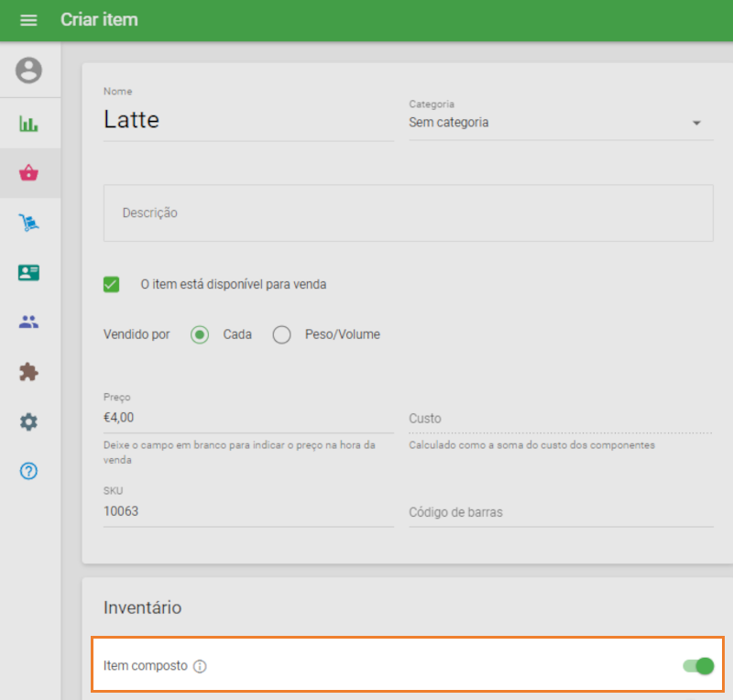The height and width of the screenshot is (700, 733).
Task: Open the hamburger navigation menu
Action: point(28,20)
